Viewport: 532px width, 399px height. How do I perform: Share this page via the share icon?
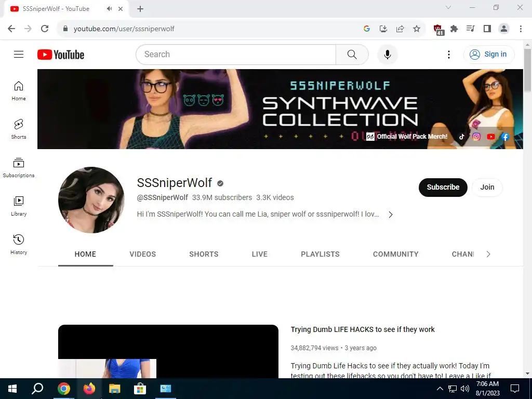tap(400, 29)
